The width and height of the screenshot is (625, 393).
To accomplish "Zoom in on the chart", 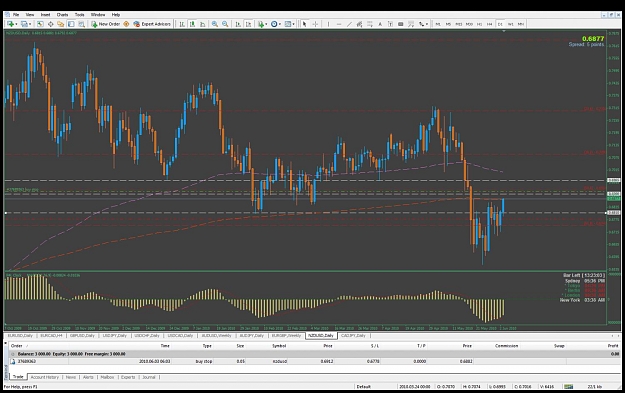I will coord(215,24).
